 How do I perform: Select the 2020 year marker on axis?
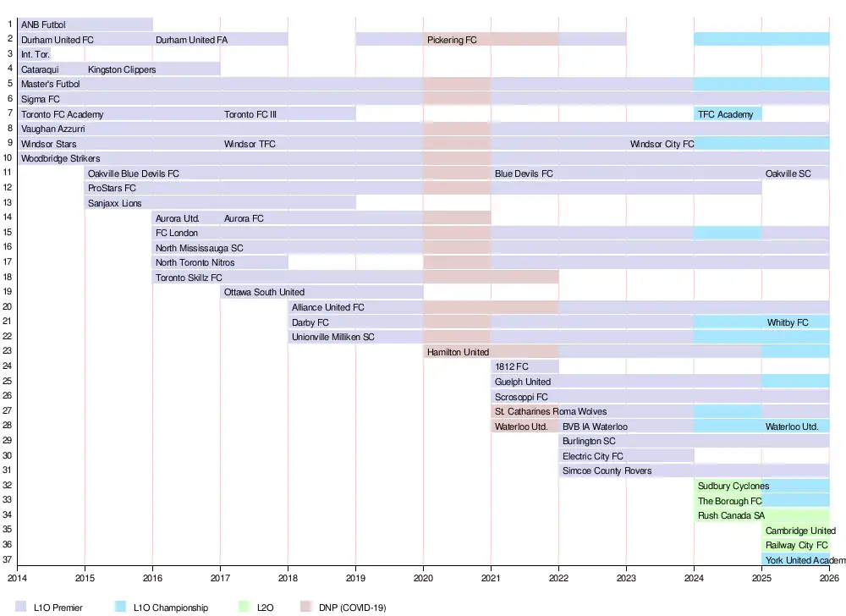(x=423, y=578)
